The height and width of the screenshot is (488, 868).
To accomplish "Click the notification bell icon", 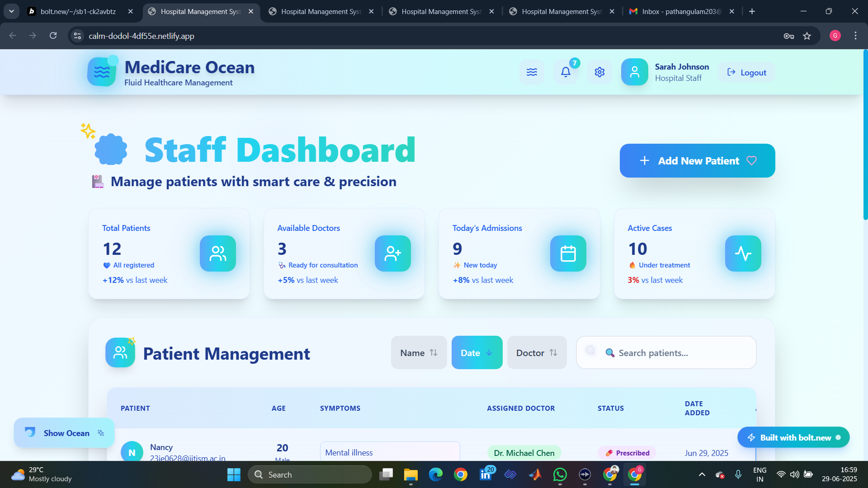I will point(566,72).
